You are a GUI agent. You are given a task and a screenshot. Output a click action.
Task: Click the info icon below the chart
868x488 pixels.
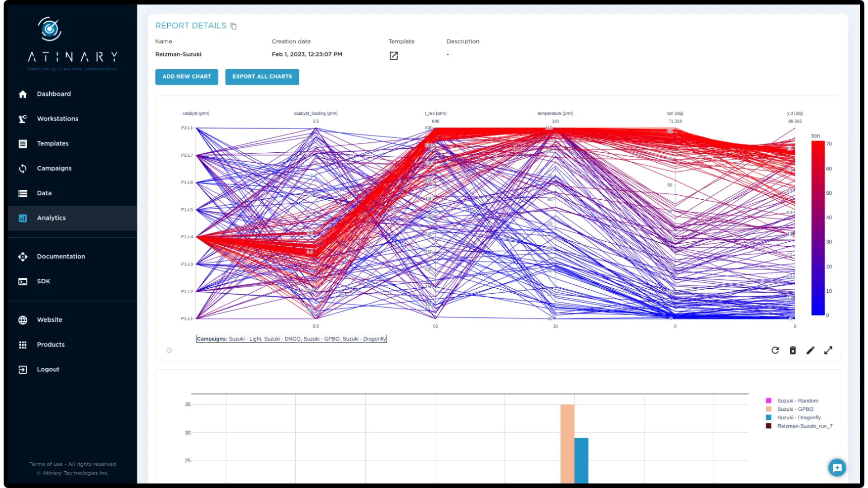(169, 350)
